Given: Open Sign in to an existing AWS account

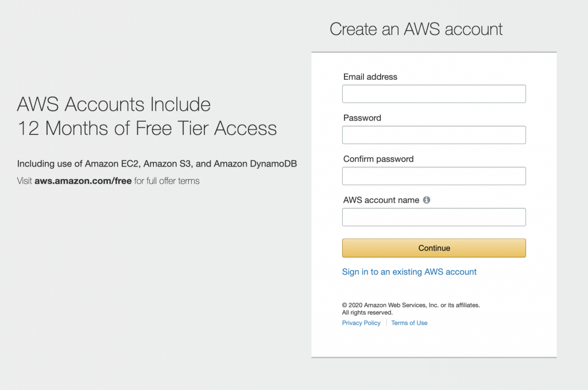Looking at the screenshot, I should point(409,272).
